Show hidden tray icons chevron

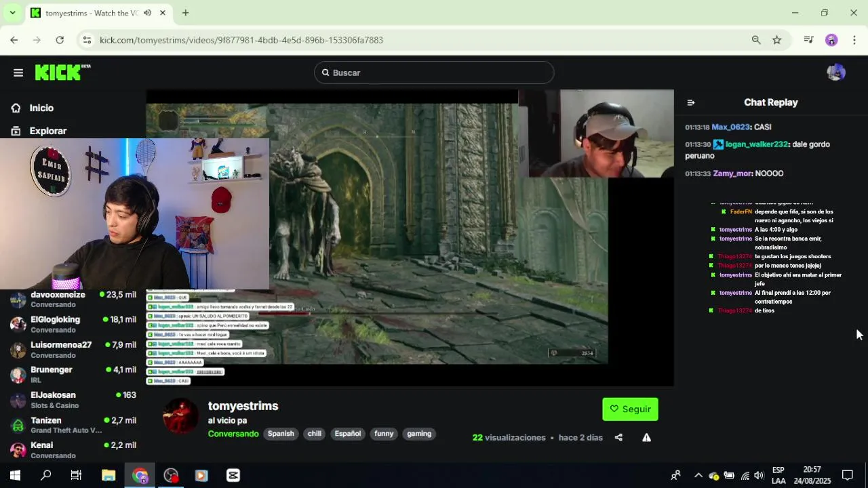698,475
